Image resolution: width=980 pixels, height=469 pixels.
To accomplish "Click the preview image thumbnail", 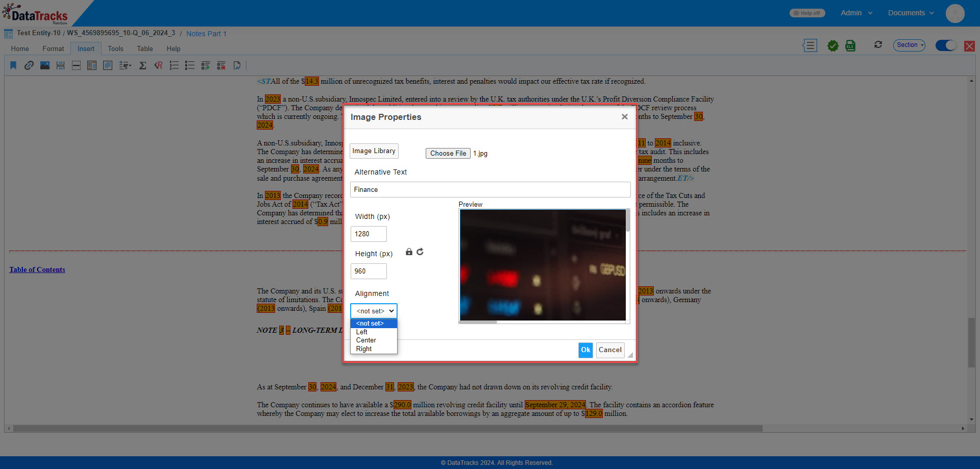I will coord(543,265).
